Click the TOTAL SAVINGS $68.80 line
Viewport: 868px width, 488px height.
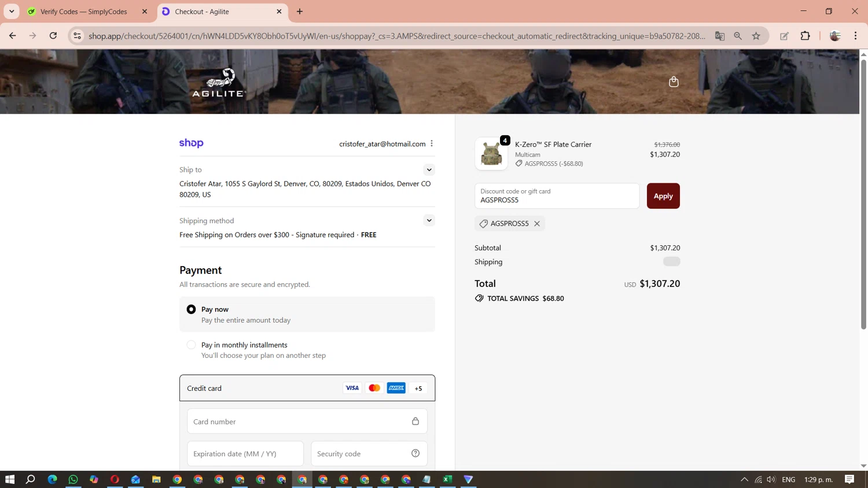coord(519,298)
